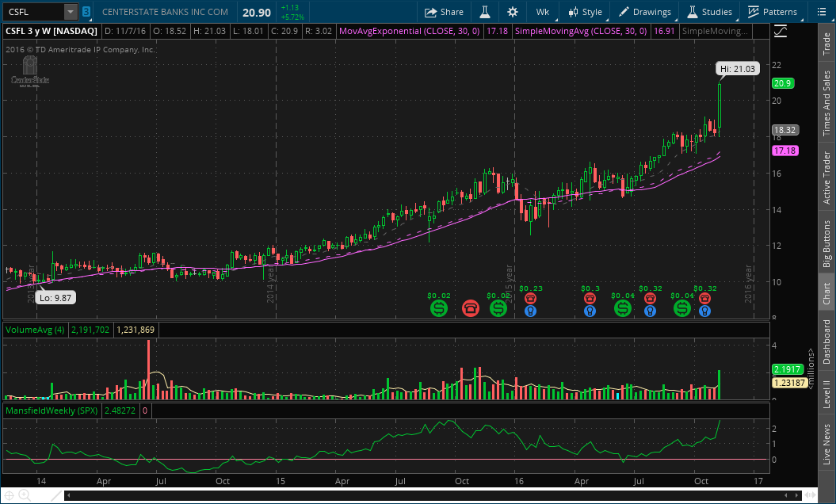Expand the Patterns menu

pos(773,12)
